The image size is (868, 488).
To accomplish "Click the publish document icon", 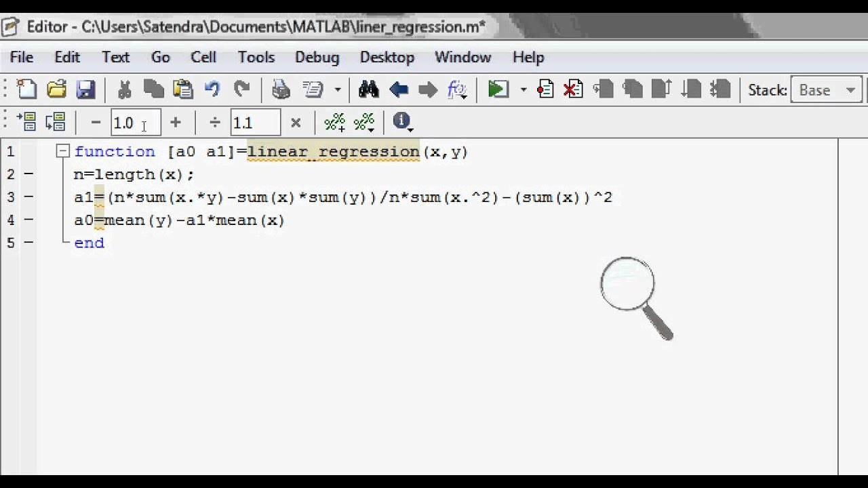I will click(x=313, y=89).
